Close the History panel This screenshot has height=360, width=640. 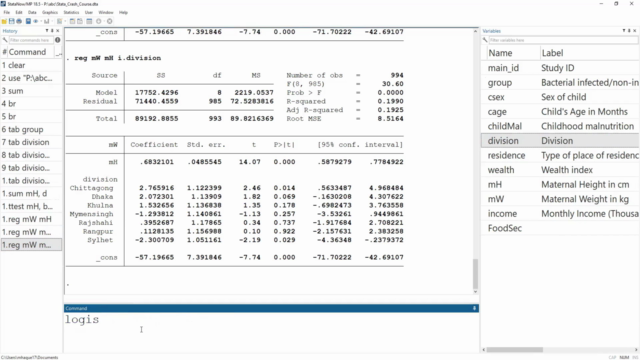tap(58, 31)
